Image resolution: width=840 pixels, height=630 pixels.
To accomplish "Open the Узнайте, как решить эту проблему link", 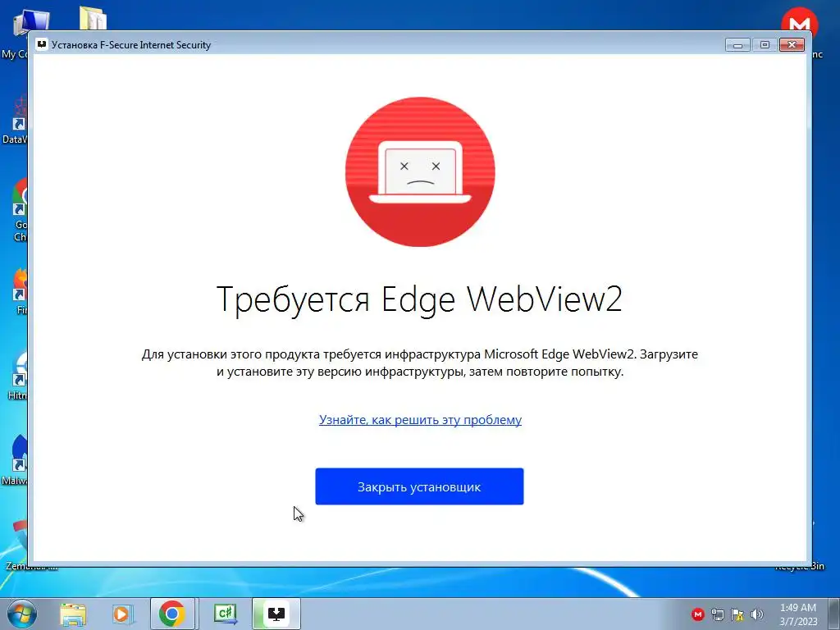I will [420, 420].
